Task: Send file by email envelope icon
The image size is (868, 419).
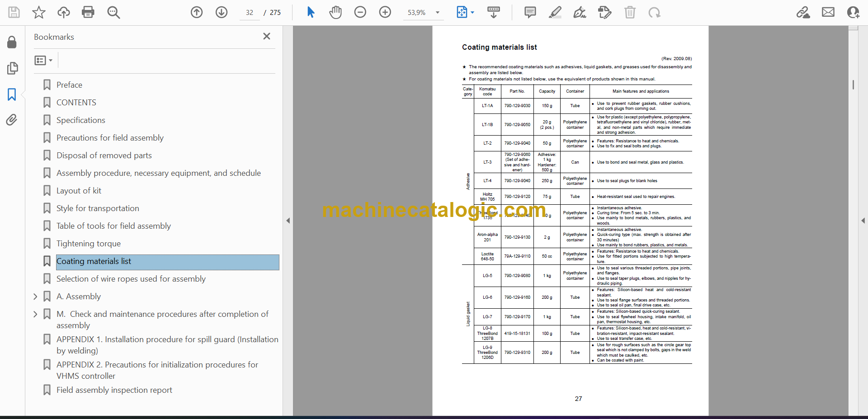Action: [x=828, y=12]
